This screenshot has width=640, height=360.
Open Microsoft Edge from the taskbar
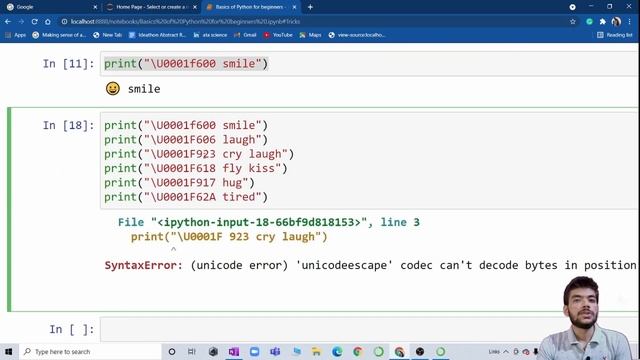pos(337,351)
